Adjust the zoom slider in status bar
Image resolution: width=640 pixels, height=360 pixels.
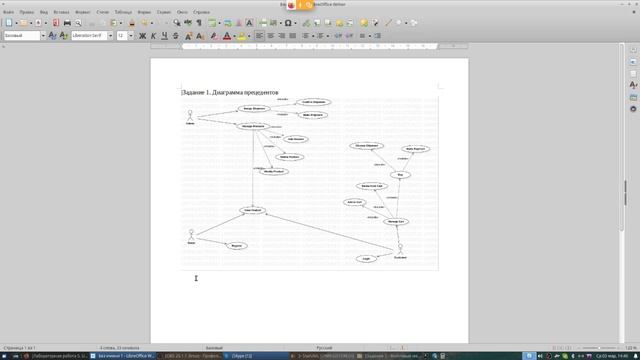(x=598, y=348)
